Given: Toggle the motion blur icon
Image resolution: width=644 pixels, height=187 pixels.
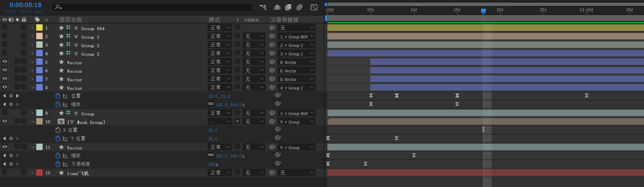Looking at the screenshot, I should click(x=300, y=7).
